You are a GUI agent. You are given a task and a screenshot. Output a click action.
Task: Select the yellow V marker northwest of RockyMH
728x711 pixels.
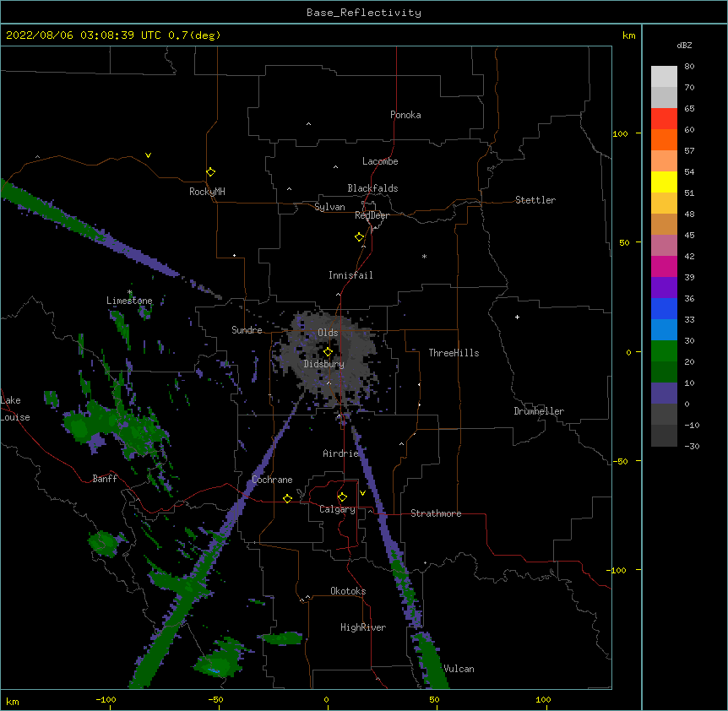point(148,155)
